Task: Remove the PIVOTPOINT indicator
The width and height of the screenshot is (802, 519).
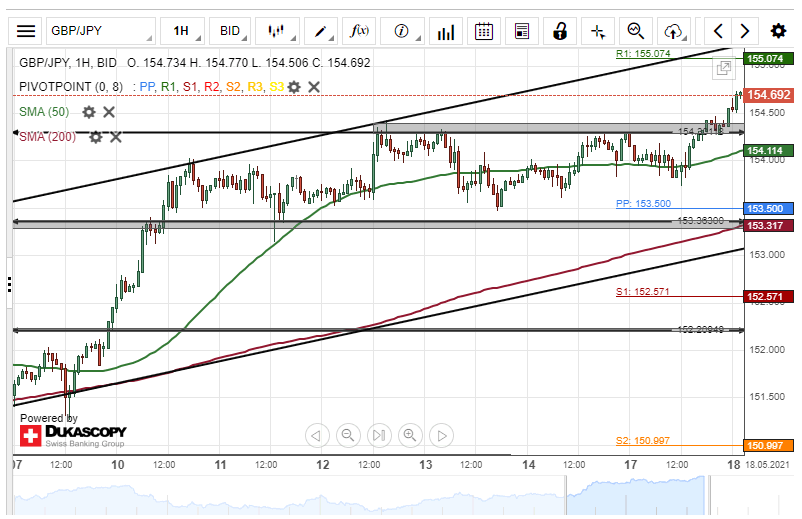Action: (314, 87)
